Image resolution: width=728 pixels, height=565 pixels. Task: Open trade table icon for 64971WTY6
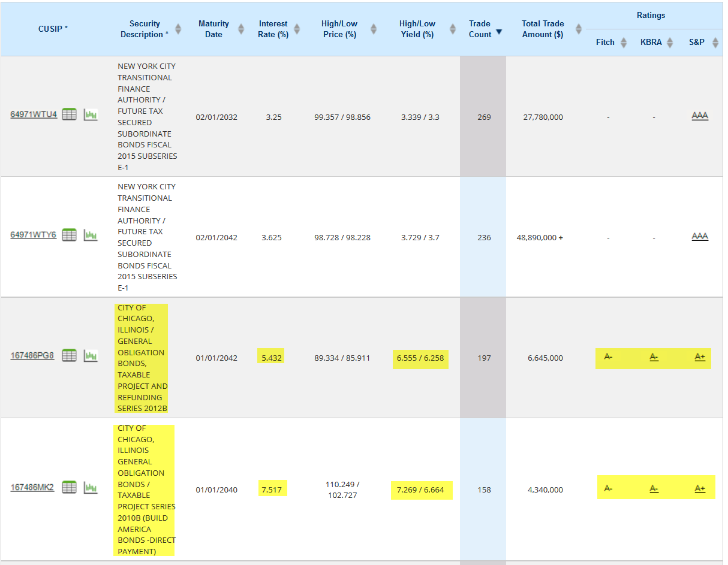70,235
